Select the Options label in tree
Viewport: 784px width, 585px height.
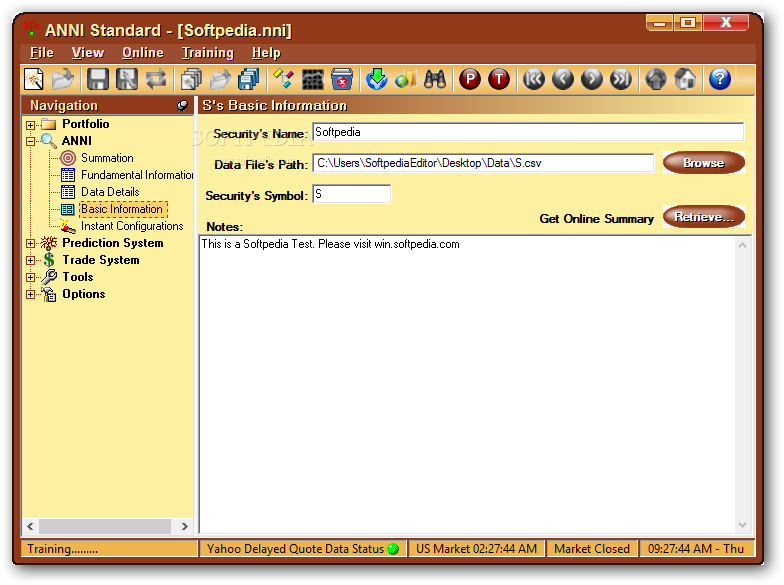(84, 294)
